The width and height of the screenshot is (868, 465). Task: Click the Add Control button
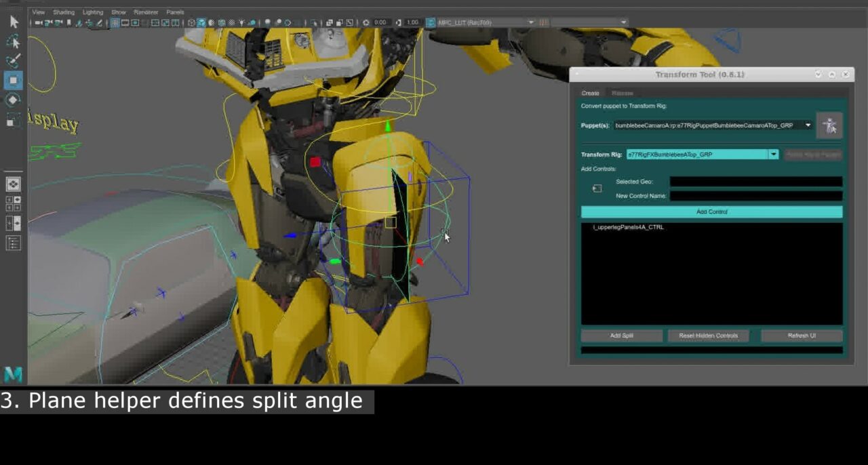click(712, 212)
